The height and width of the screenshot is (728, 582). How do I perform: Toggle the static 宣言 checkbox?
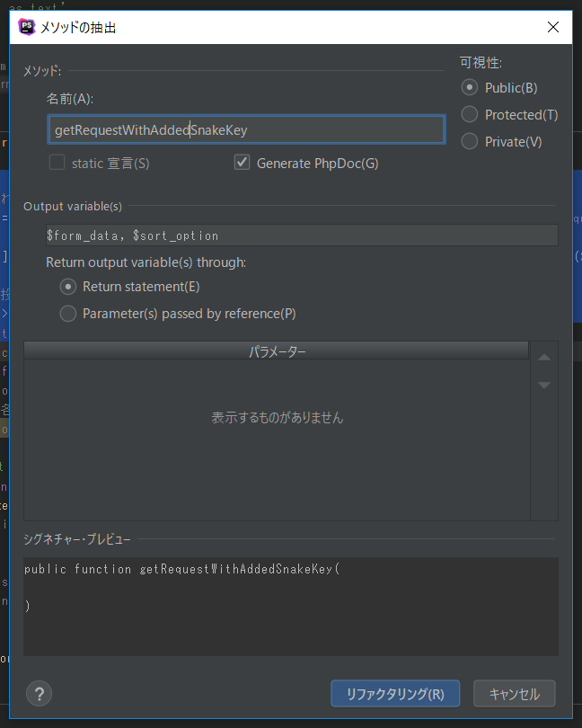pyautogui.click(x=57, y=163)
